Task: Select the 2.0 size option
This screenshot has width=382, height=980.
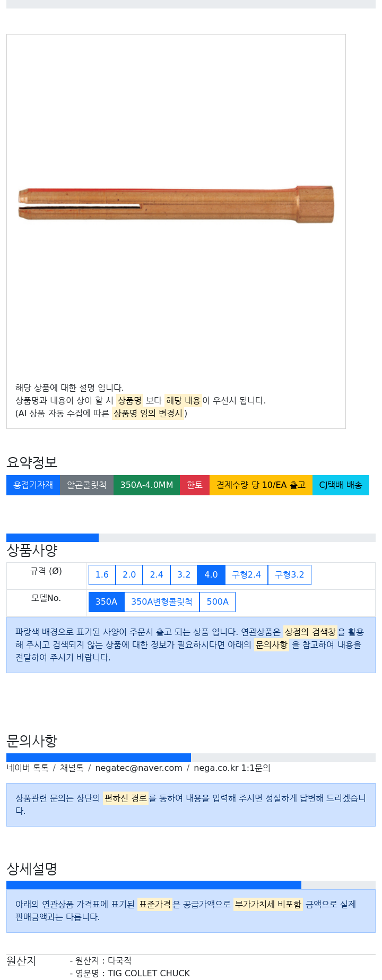Action: click(129, 574)
